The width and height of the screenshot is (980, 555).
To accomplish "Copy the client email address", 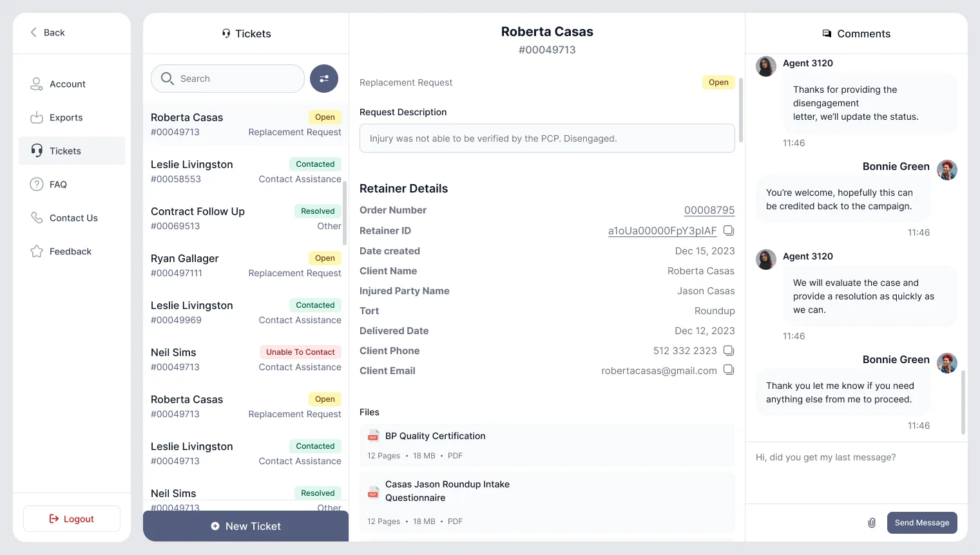I will (729, 370).
